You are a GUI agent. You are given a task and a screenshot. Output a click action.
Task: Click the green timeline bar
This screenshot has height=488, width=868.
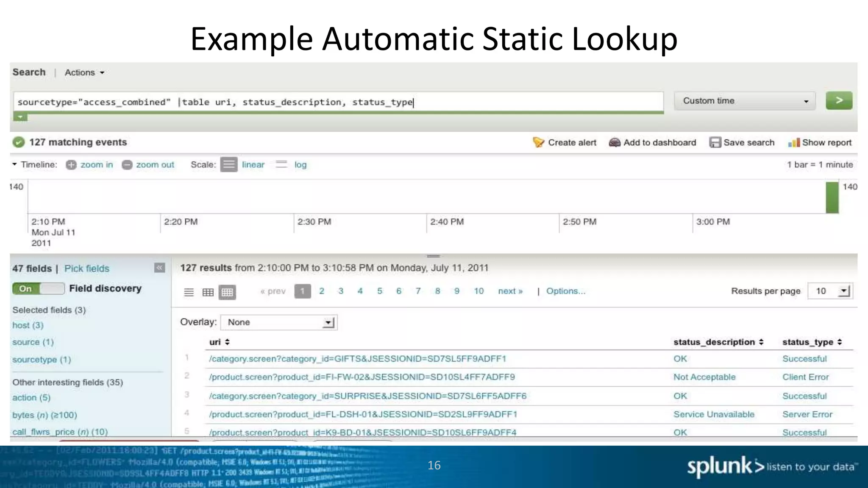(832, 197)
